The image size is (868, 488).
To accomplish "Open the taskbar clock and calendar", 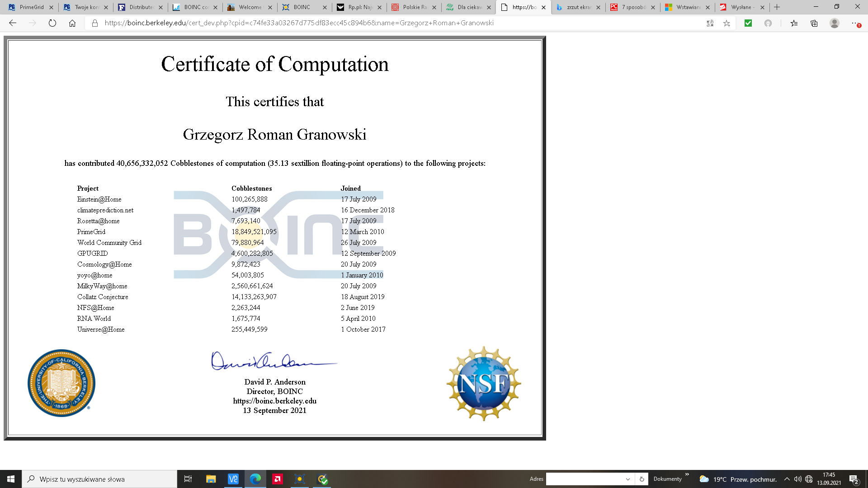I will pyautogui.click(x=829, y=479).
